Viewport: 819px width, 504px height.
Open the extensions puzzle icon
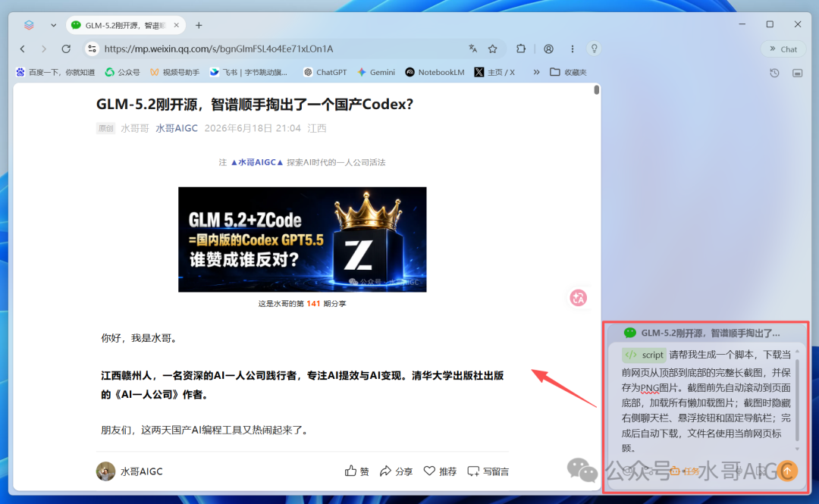pyautogui.click(x=521, y=49)
